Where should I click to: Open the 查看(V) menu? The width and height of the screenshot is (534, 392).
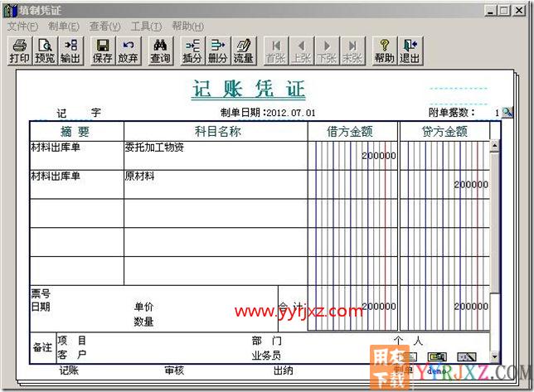pos(104,27)
